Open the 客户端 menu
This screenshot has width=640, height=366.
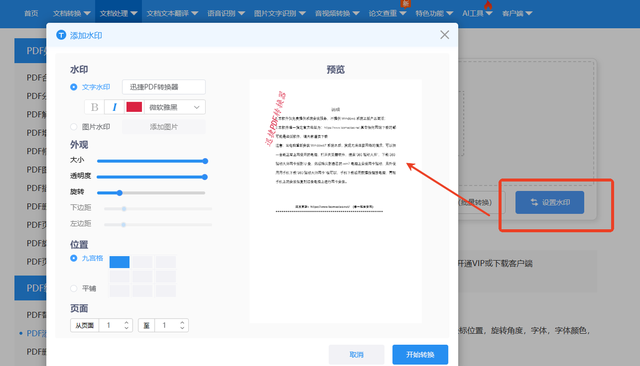tap(517, 13)
